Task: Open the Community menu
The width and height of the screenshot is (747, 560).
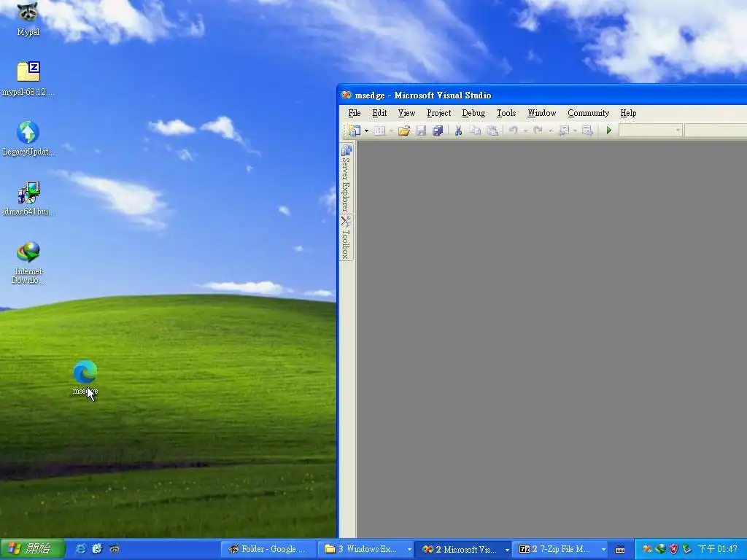Action: click(589, 113)
